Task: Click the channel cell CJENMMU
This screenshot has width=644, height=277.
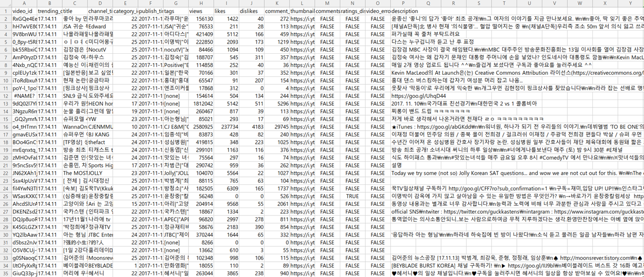Action: point(100,126)
